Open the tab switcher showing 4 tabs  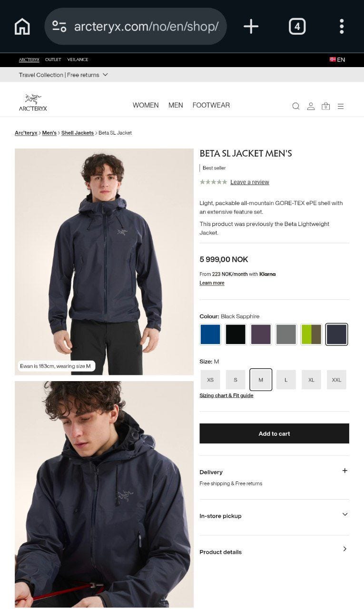point(297,26)
